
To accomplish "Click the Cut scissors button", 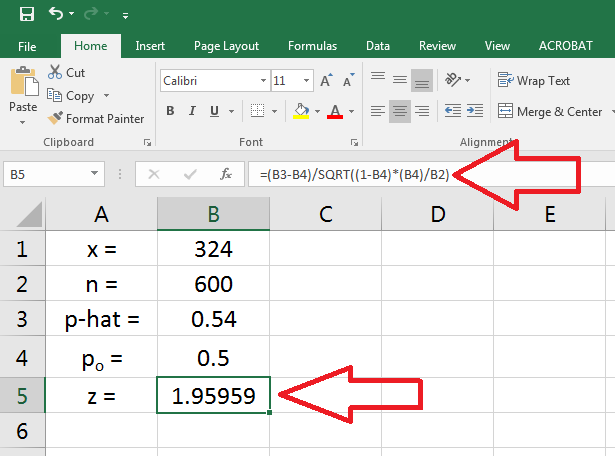I will tap(66, 72).
